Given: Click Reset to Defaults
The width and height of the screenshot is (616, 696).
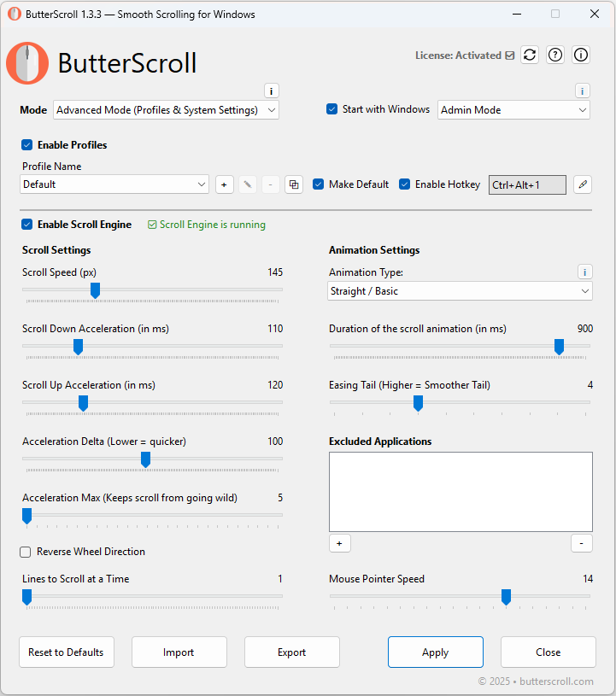Looking at the screenshot, I should click(x=66, y=652).
